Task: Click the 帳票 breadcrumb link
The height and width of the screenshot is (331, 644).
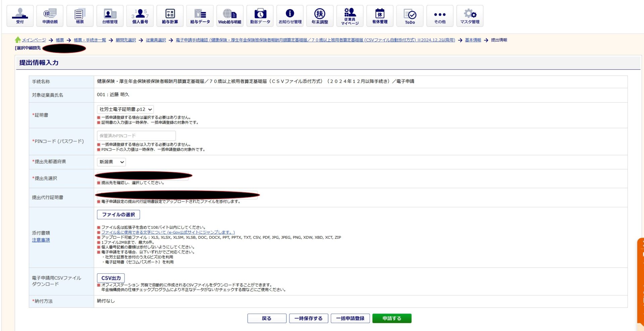Action: coord(60,40)
